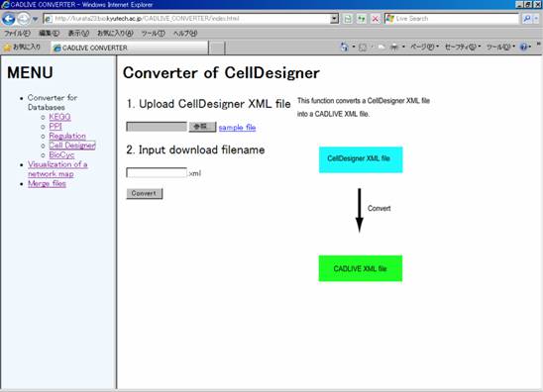Click the 'Converter for Databases' list text
543x392 pixels.
pos(53,102)
